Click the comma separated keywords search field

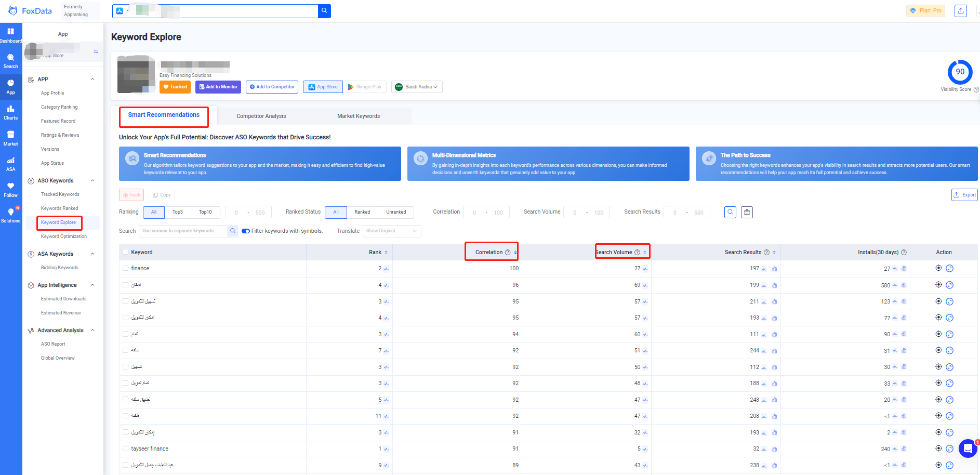(183, 231)
